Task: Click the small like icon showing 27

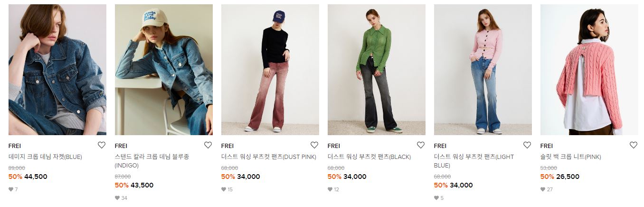Action: point(543,189)
